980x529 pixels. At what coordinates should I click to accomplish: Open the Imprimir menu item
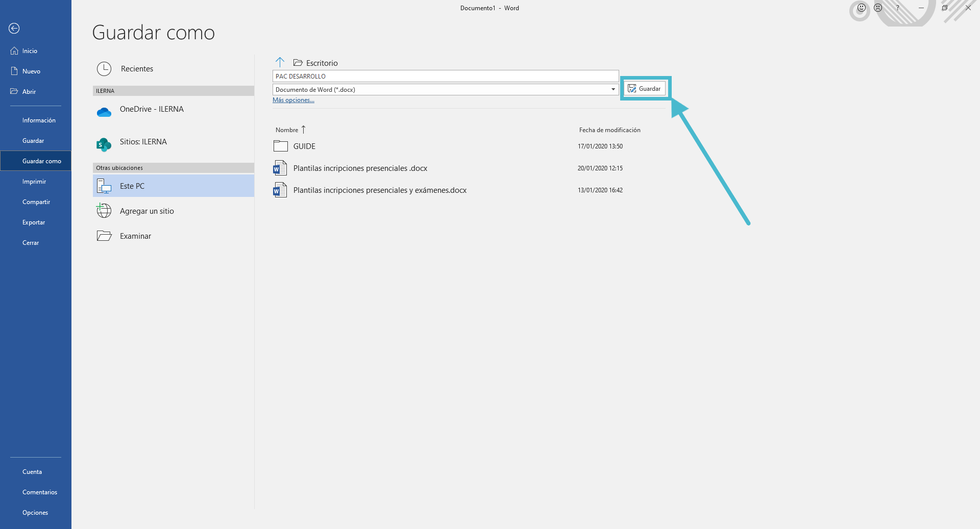coord(34,182)
